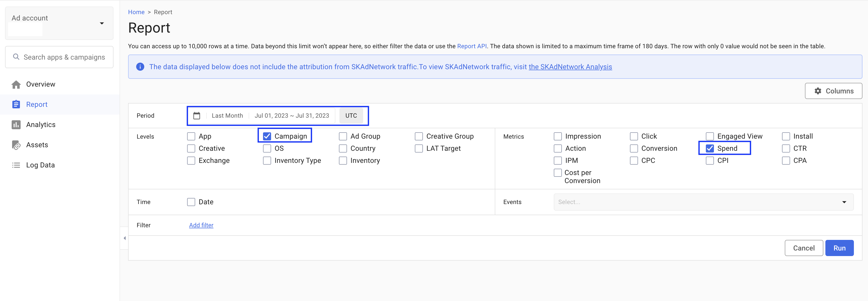This screenshot has height=301, width=868.
Task: Click the UTC timezone button
Action: click(x=351, y=115)
